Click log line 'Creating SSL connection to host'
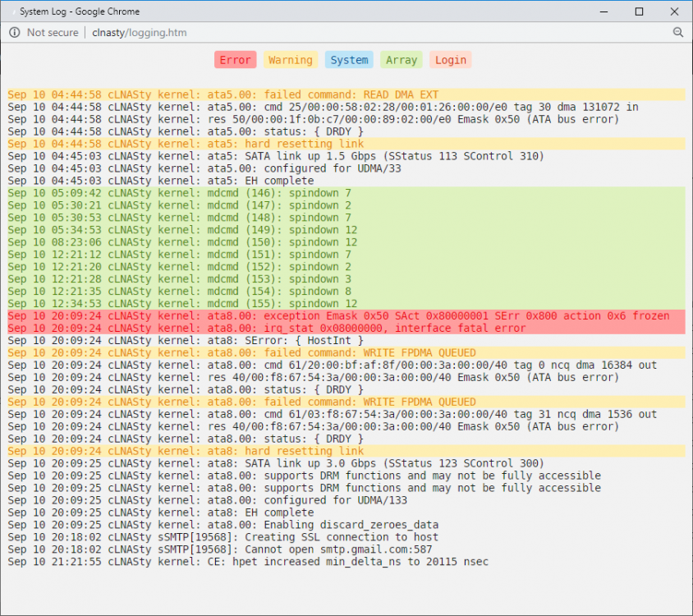The width and height of the screenshot is (693, 616). (223, 537)
